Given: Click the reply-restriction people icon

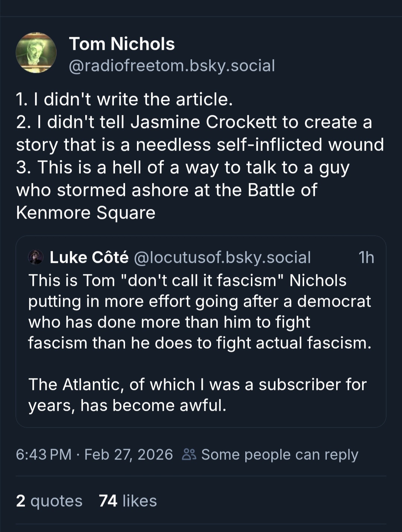Looking at the screenshot, I should (189, 454).
